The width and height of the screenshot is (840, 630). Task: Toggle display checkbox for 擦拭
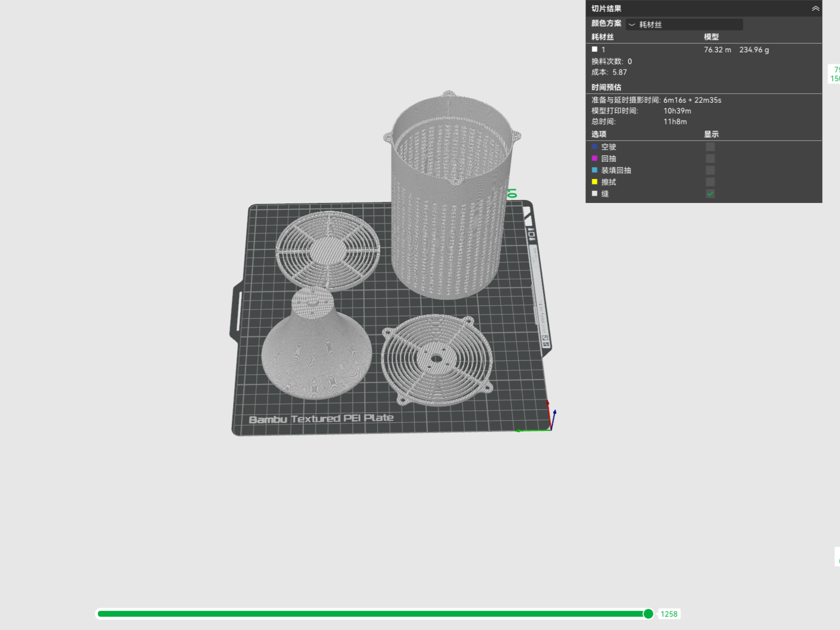(710, 182)
